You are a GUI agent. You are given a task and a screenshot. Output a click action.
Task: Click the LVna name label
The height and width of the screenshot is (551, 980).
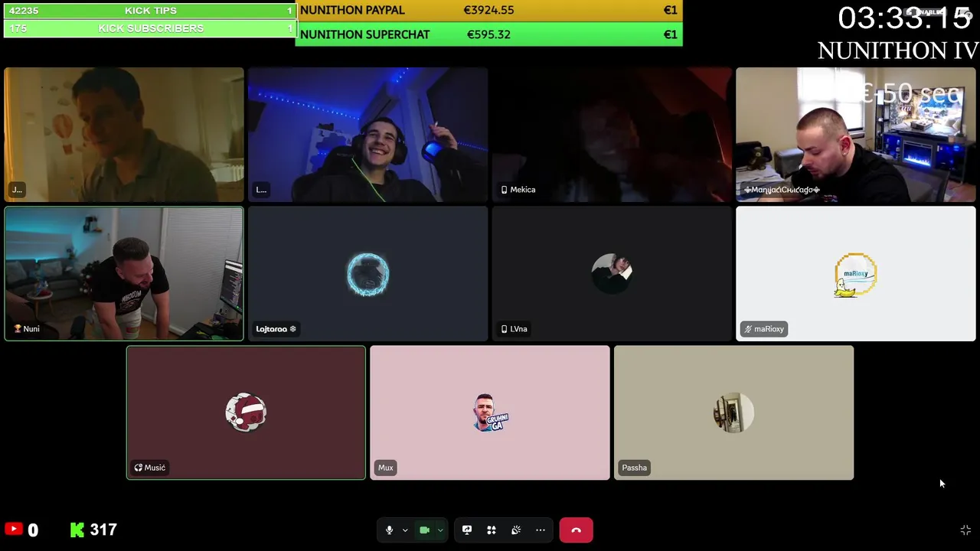pyautogui.click(x=514, y=329)
